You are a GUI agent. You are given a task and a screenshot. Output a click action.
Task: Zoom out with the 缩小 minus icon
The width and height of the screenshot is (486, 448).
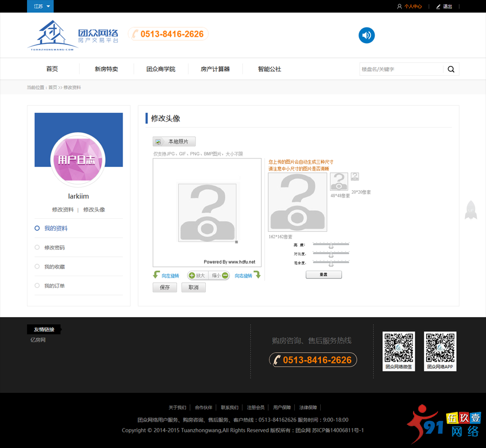click(x=225, y=276)
